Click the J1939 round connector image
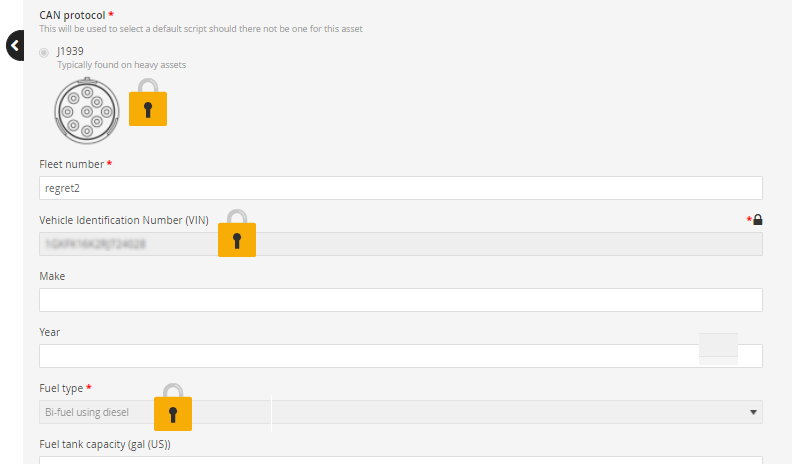The height and width of the screenshot is (464, 792). [83, 109]
